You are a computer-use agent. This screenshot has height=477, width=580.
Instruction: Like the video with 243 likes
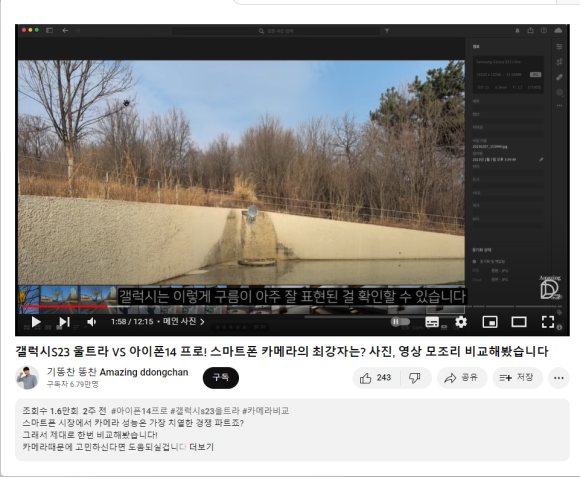pyautogui.click(x=375, y=378)
